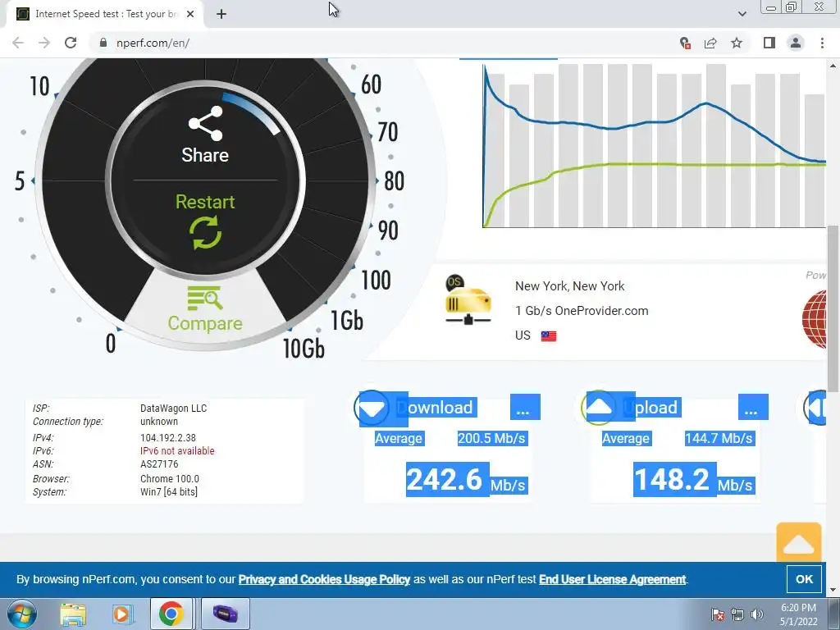Open Chrome three-dot menu

(x=822, y=43)
